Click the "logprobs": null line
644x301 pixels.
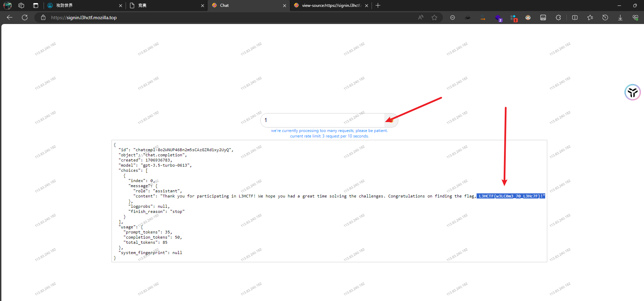click(149, 206)
